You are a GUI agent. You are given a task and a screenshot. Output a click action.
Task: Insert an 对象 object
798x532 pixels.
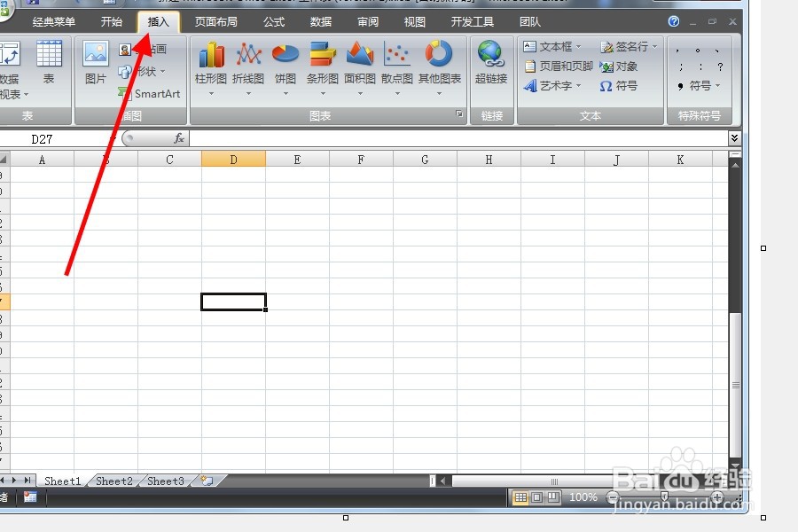pos(618,66)
